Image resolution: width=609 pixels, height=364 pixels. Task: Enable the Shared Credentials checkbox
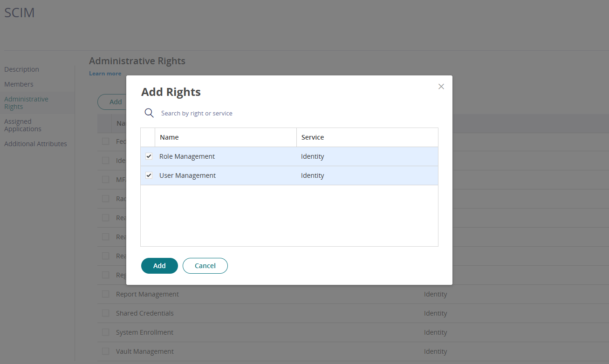(105, 313)
